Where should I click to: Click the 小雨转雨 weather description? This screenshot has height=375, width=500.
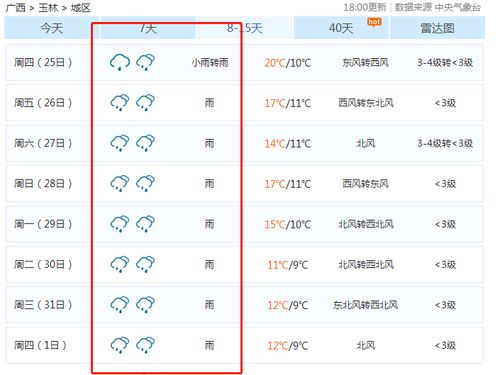tap(210, 62)
